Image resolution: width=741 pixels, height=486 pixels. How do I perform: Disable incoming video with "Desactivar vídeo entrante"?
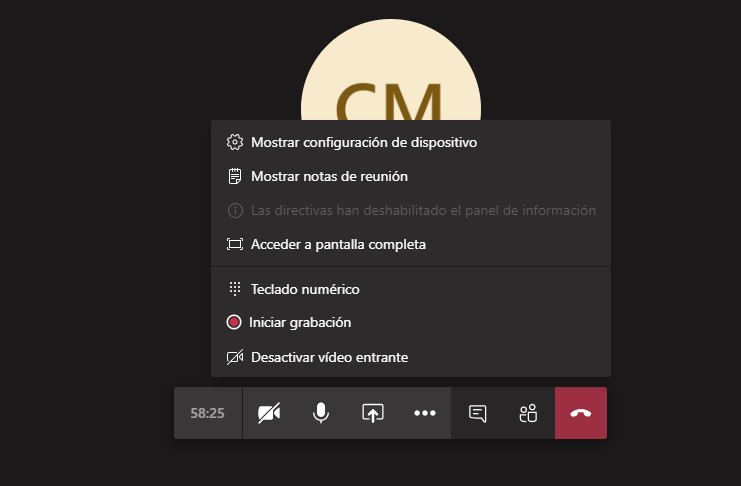[329, 357]
